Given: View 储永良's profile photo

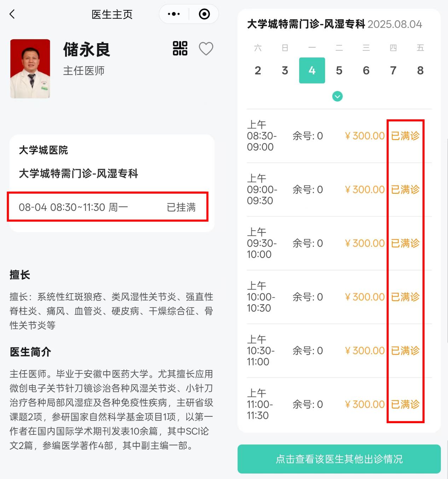Looking at the screenshot, I should tap(30, 69).
